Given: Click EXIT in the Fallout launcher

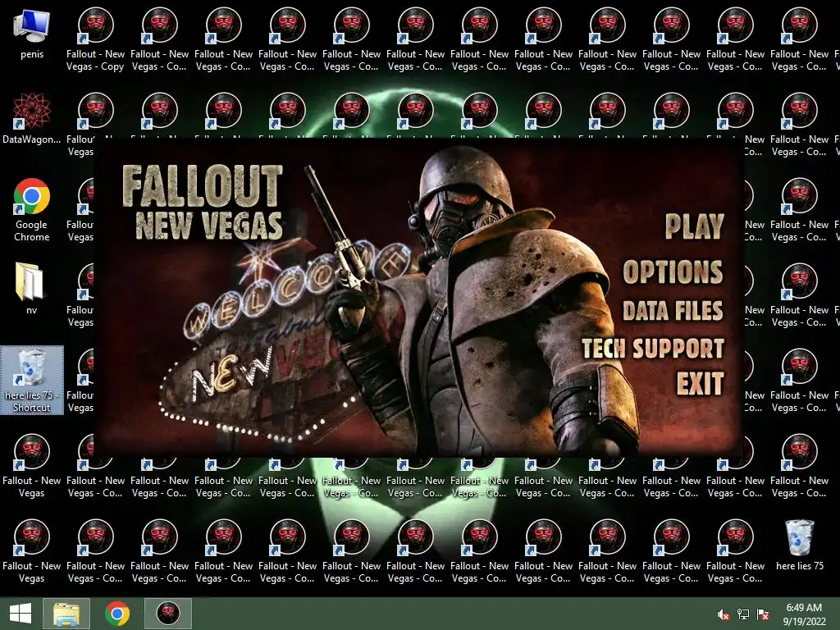Looking at the screenshot, I should 701,384.
